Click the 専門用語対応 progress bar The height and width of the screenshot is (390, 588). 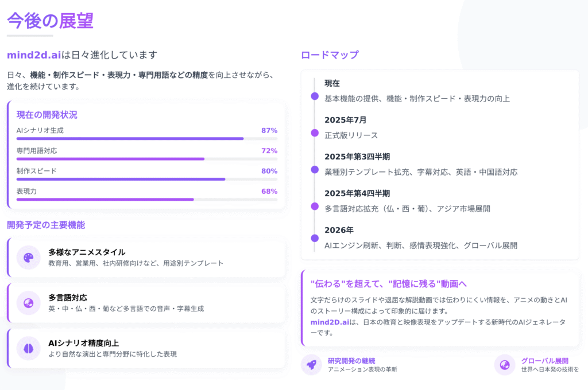(x=147, y=159)
